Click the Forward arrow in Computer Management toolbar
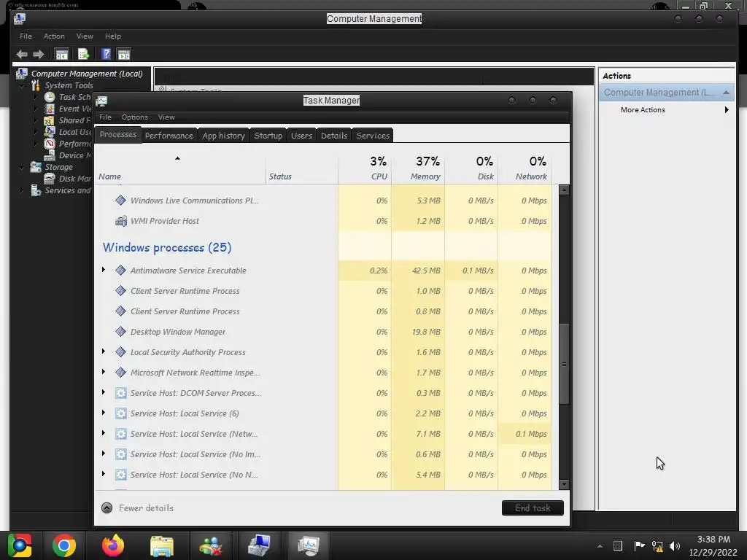Screen dimensions: 747x560 39,54
